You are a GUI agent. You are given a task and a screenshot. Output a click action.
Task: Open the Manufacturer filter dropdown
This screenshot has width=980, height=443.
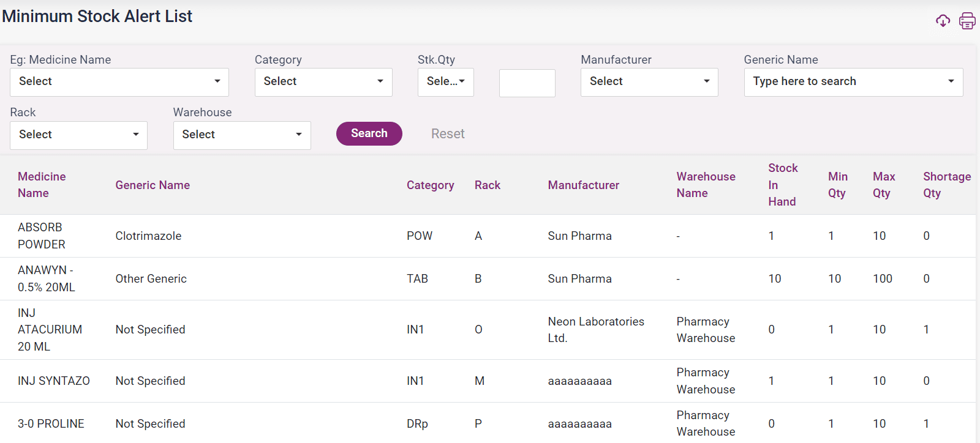[x=649, y=82]
